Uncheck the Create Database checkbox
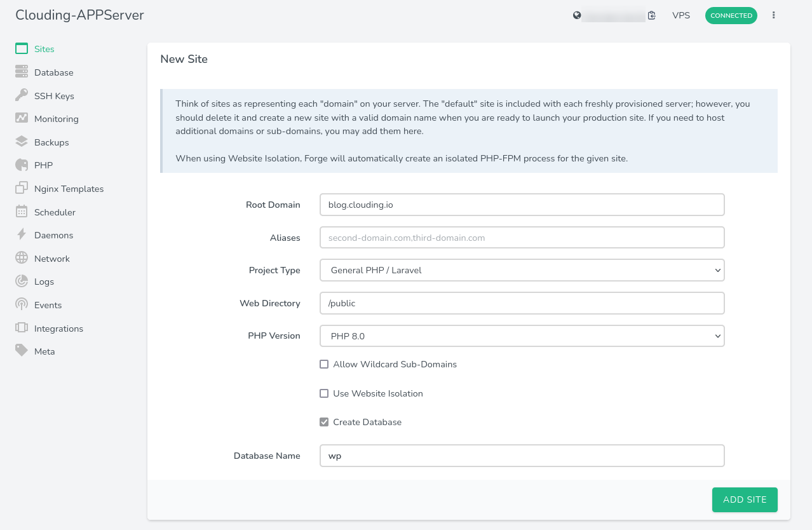Image resolution: width=812 pixels, height=530 pixels. pyautogui.click(x=324, y=422)
